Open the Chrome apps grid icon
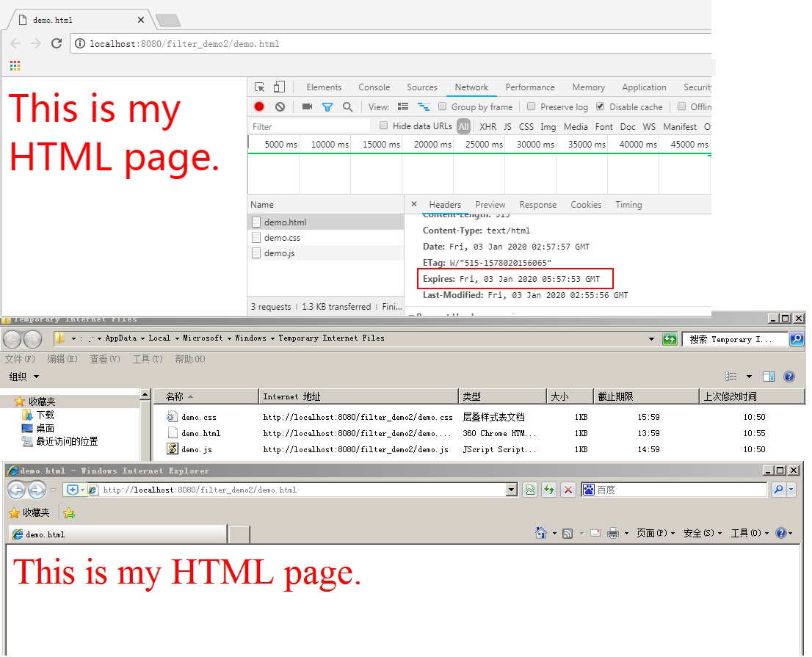 15,65
